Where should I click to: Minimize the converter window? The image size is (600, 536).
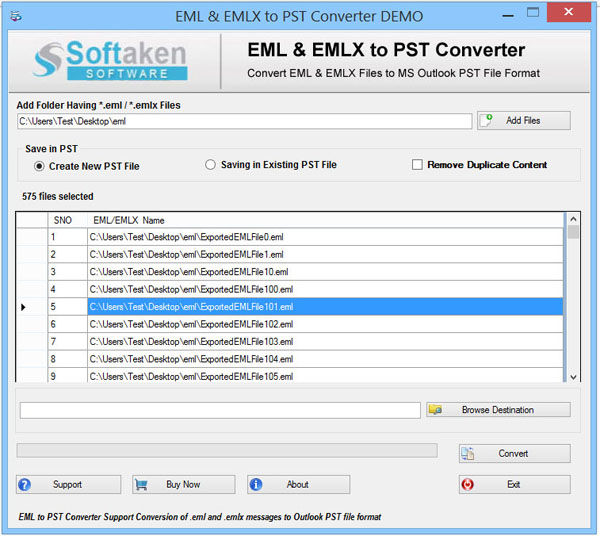pos(508,15)
